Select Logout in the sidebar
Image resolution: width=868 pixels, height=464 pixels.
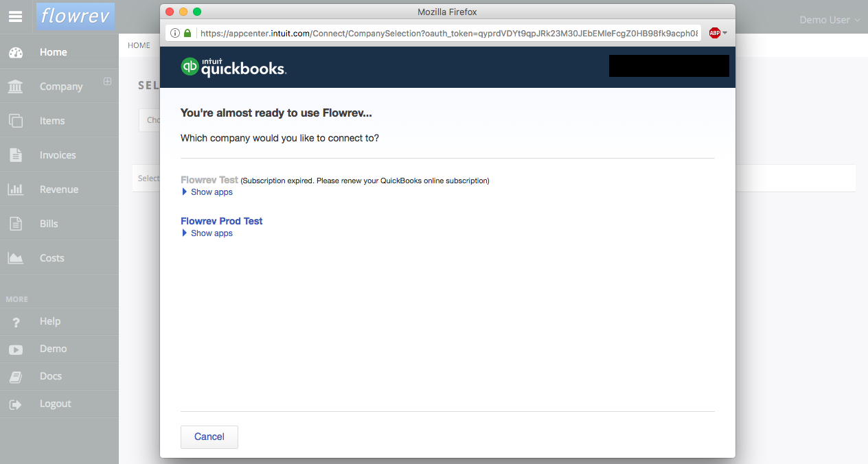coord(59,404)
